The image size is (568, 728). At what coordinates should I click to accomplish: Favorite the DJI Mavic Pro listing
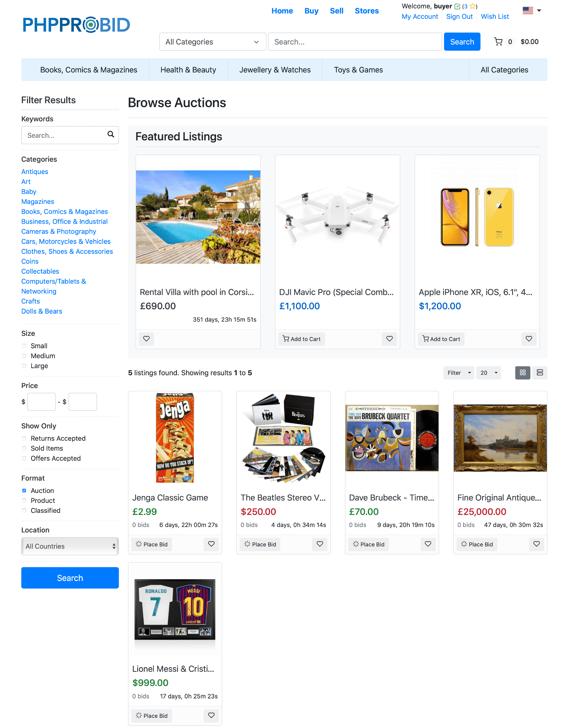pyautogui.click(x=389, y=339)
